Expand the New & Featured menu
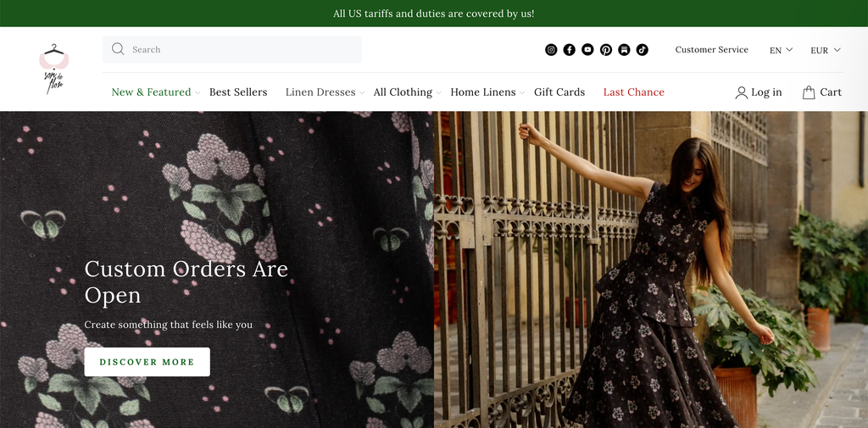 156,92
